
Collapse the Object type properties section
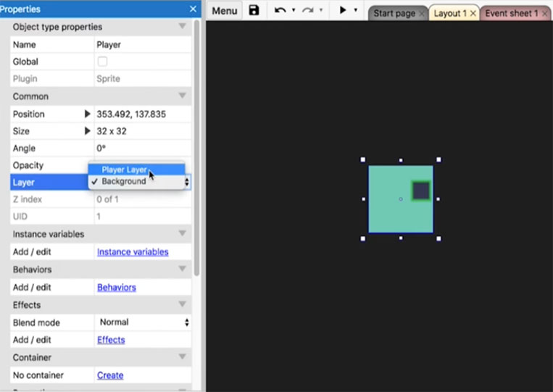(x=183, y=26)
